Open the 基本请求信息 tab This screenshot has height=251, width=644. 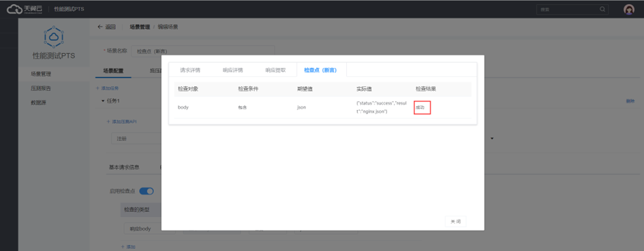pyautogui.click(x=124, y=167)
